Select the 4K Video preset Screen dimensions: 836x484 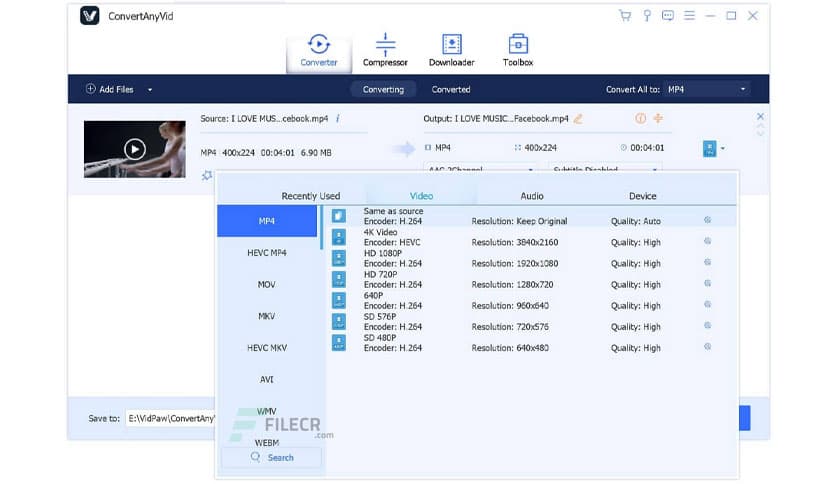pyautogui.click(x=381, y=237)
